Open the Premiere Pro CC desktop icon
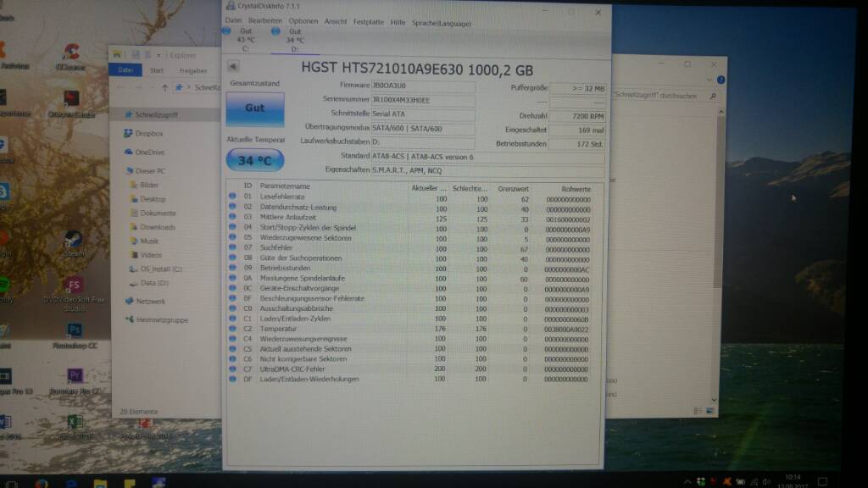 [x=75, y=382]
